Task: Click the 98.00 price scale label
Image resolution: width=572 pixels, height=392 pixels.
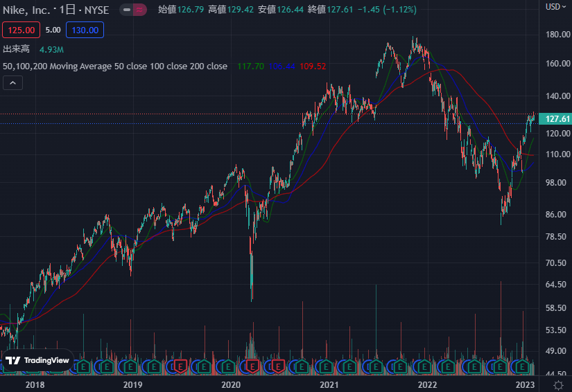Action: 555,183
